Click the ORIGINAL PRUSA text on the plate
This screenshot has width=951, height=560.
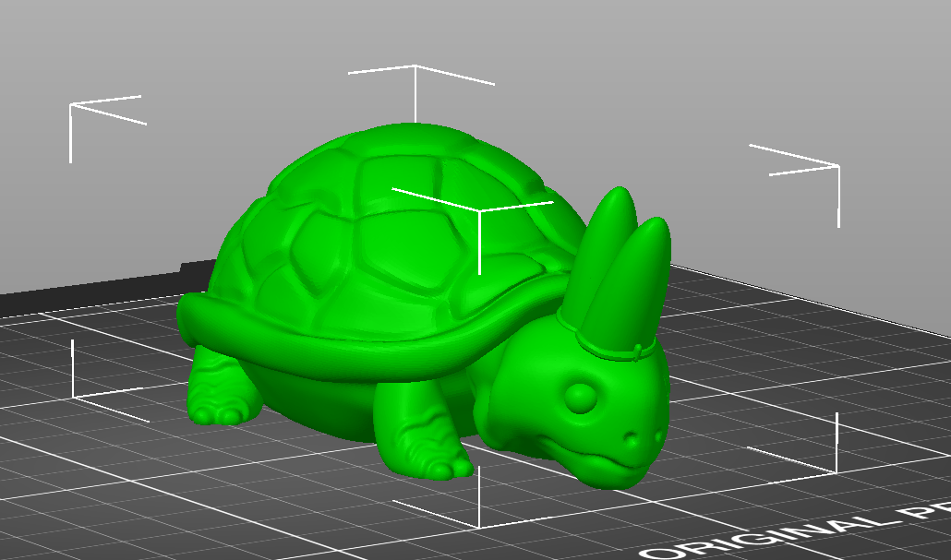[x=813, y=526]
